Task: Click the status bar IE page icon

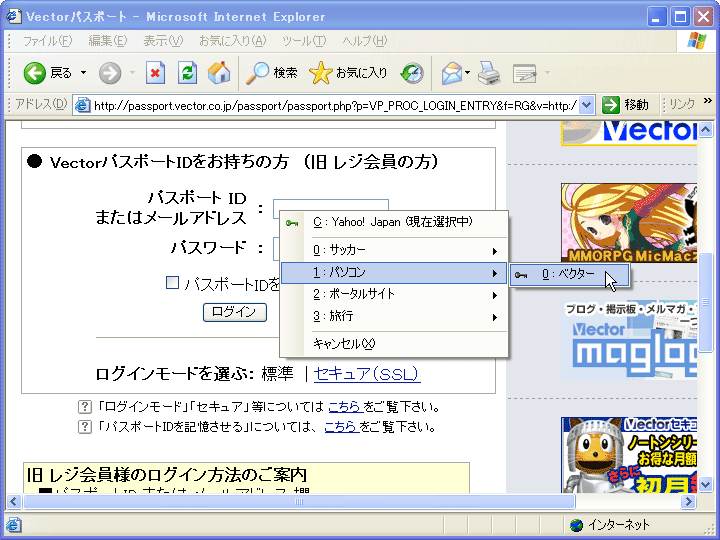Action: (x=13, y=524)
